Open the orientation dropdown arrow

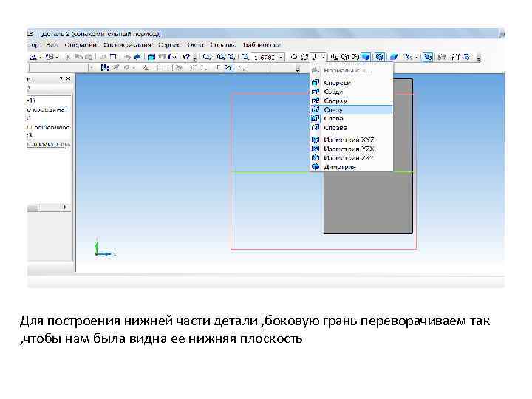pos(324,57)
